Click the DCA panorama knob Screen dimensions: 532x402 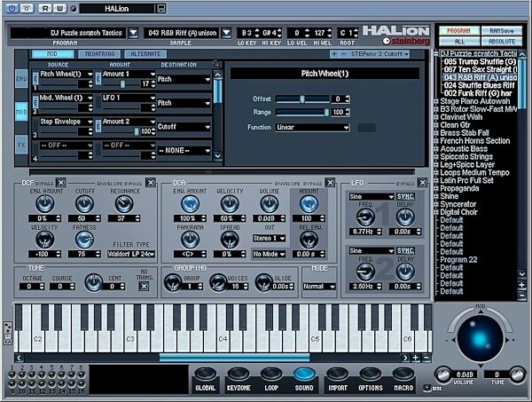pyautogui.click(x=190, y=240)
